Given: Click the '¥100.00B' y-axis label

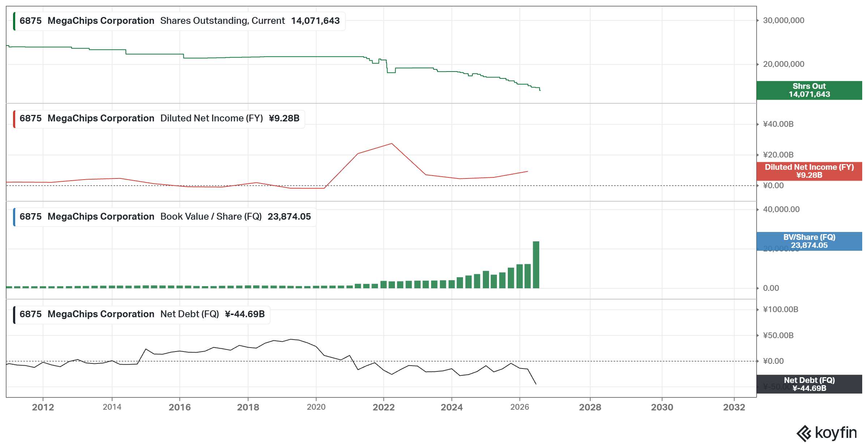Looking at the screenshot, I should pos(780,310).
